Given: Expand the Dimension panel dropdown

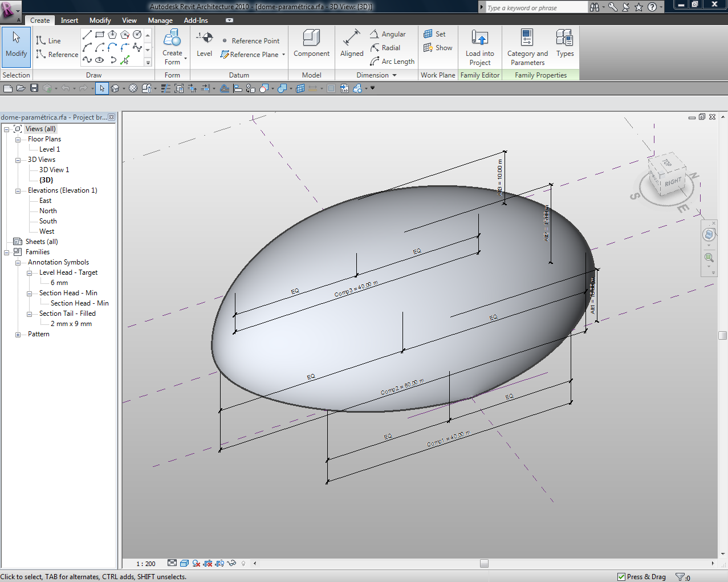Looking at the screenshot, I should pos(394,75).
